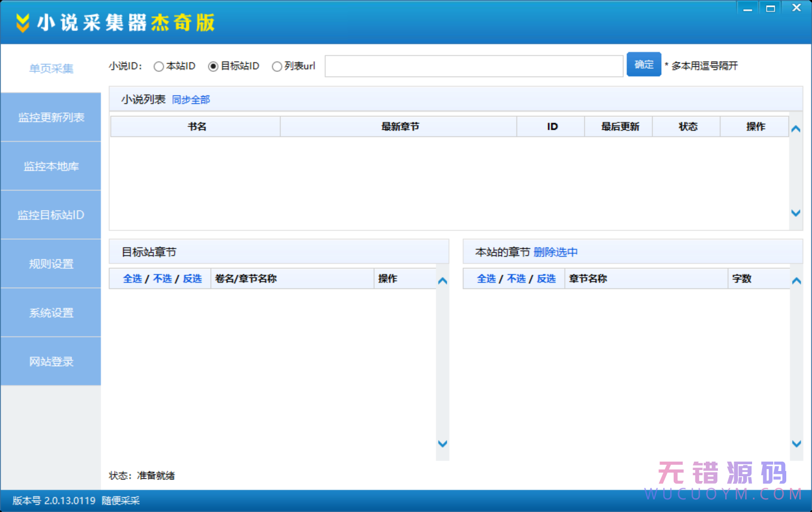
Task: Click 全选 in the 目标站章节 header
Action: 132,279
